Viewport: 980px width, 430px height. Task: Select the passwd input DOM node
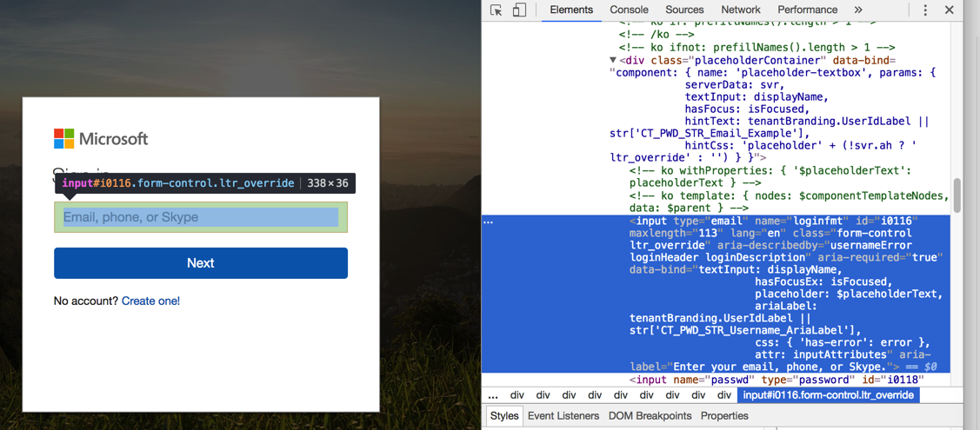click(x=777, y=380)
